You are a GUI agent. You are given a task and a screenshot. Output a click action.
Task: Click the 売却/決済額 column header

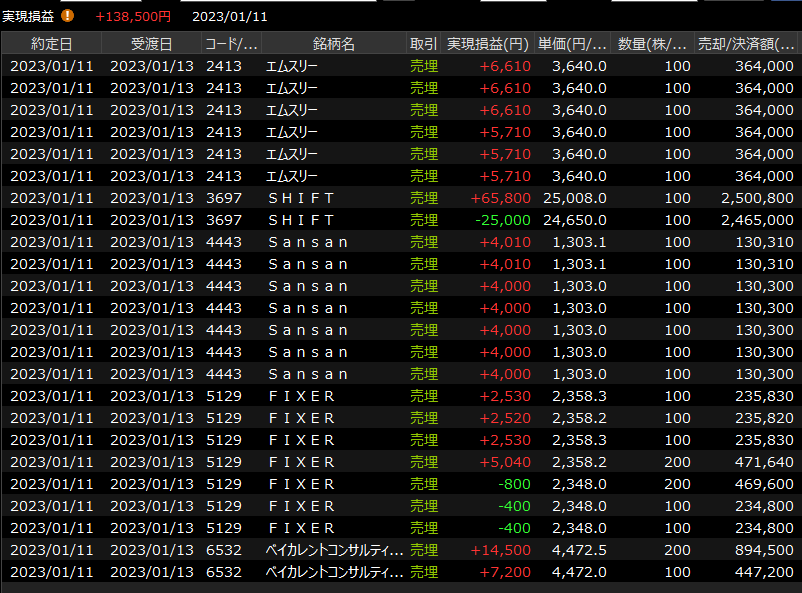(746, 44)
